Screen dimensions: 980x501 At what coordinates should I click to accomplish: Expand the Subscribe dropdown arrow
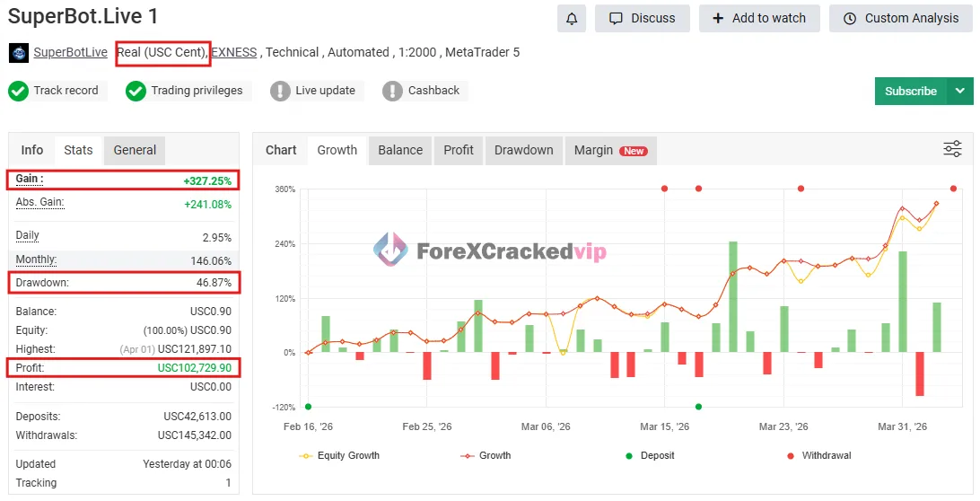[x=960, y=91]
